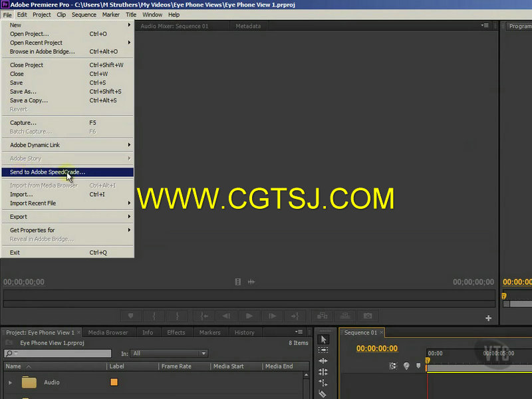Choose Capture menu item
The width and height of the screenshot is (532, 399).
point(68,123)
